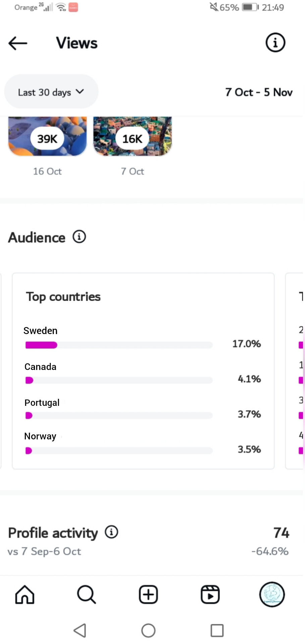Open the Search tab
The image size is (305, 644).
point(87,595)
